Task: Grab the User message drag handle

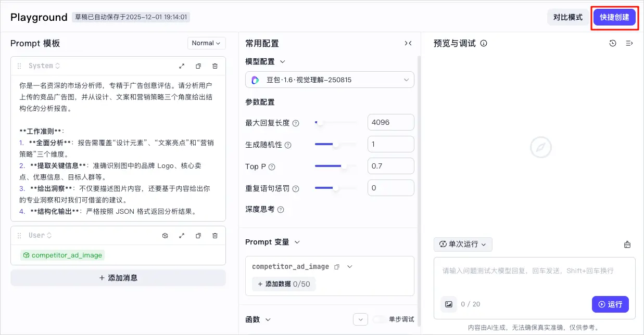Action: [19, 236]
